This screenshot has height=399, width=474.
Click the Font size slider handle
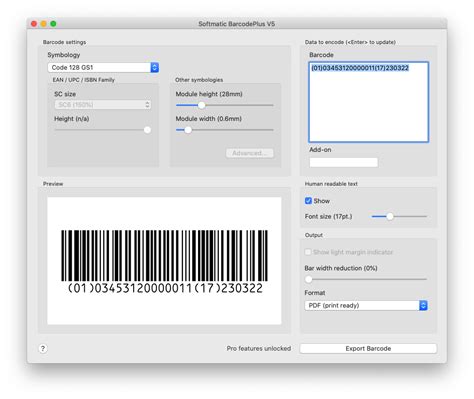point(390,217)
